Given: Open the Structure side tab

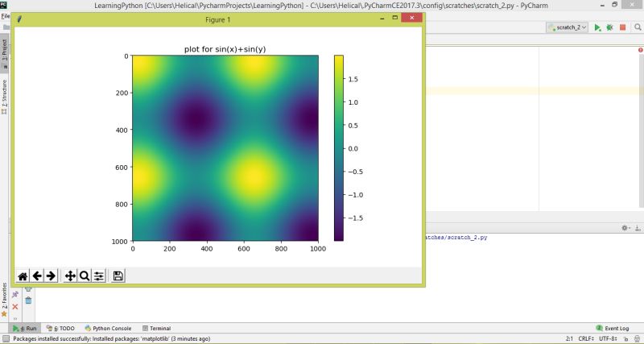Looking at the screenshot, I should 5,97.
